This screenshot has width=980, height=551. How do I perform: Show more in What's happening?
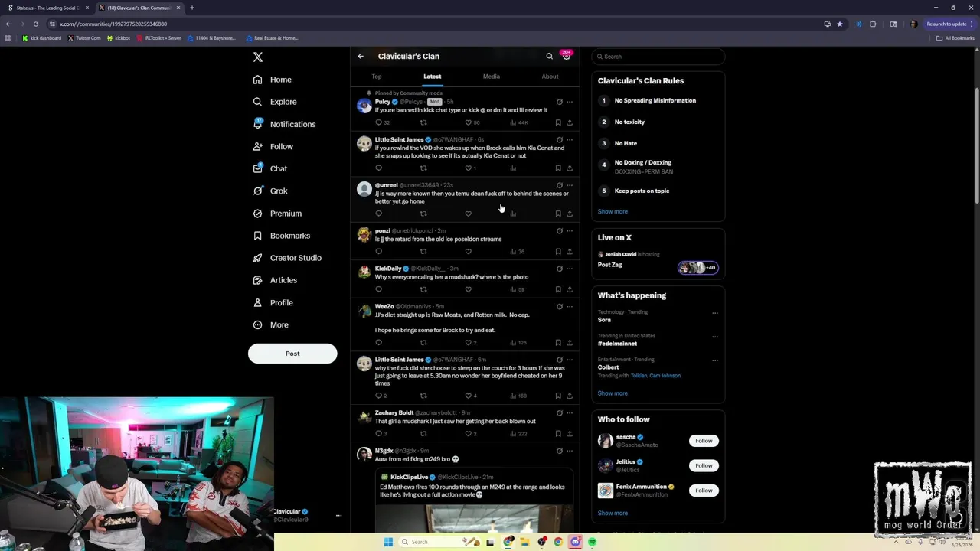tap(612, 393)
